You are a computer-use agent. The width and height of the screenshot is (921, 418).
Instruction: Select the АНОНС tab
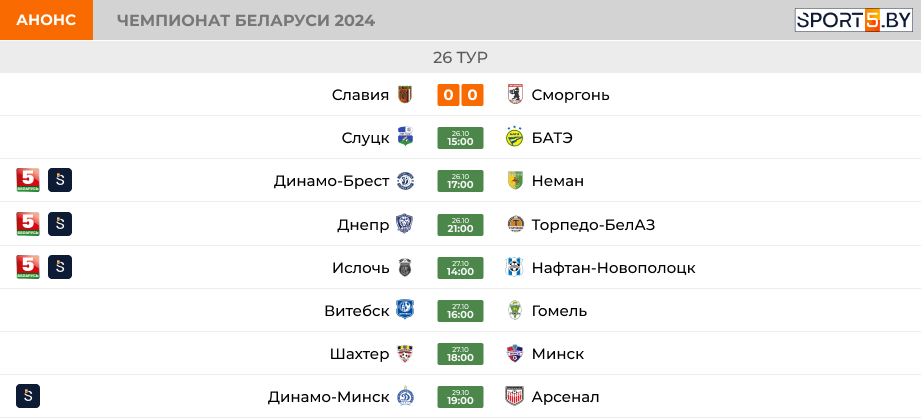46,20
